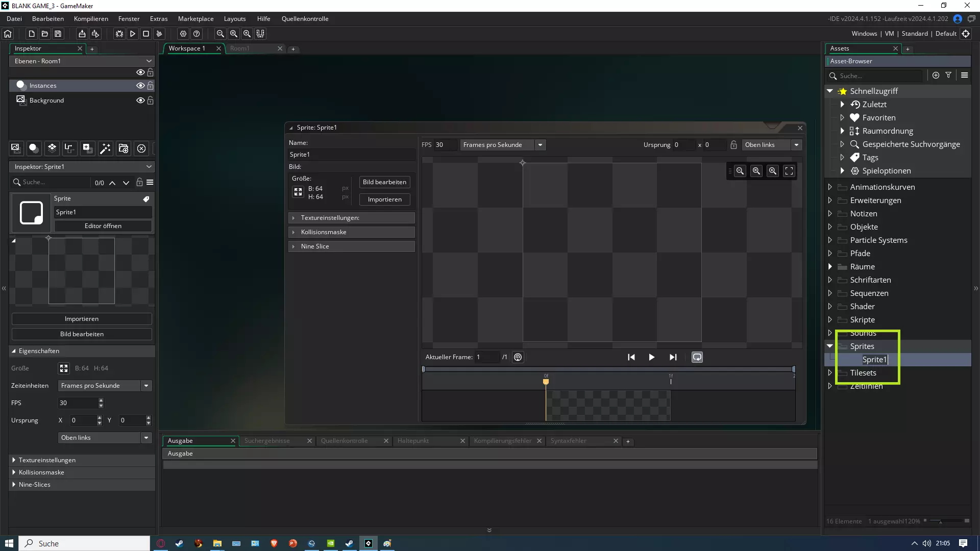Viewport: 980px width, 551px height.
Task: Click the Game Options gear toolbar icon
Action: tap(183, 34)
